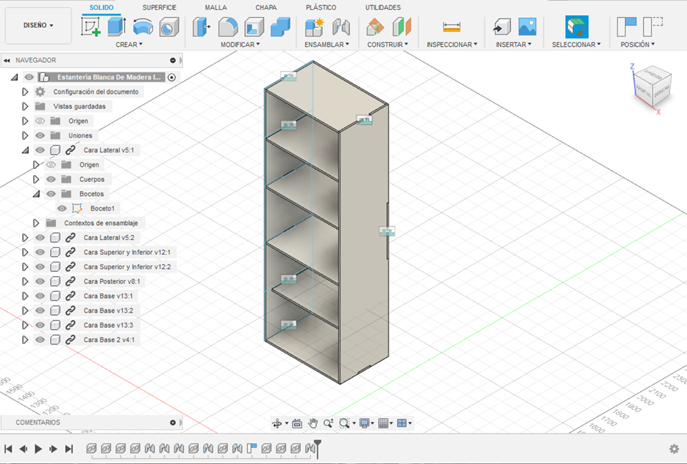
Task: Collapse Cara Lateral v5:1 node
Action: pos(25,150)
